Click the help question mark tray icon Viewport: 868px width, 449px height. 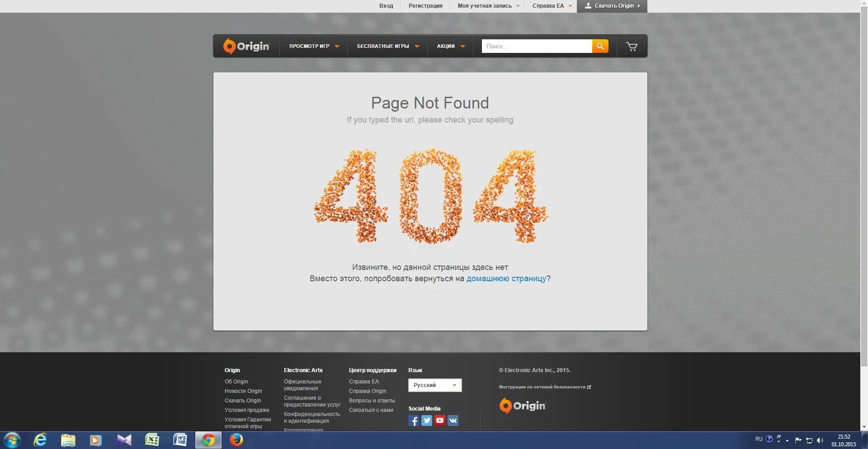[x=769, y=439]
